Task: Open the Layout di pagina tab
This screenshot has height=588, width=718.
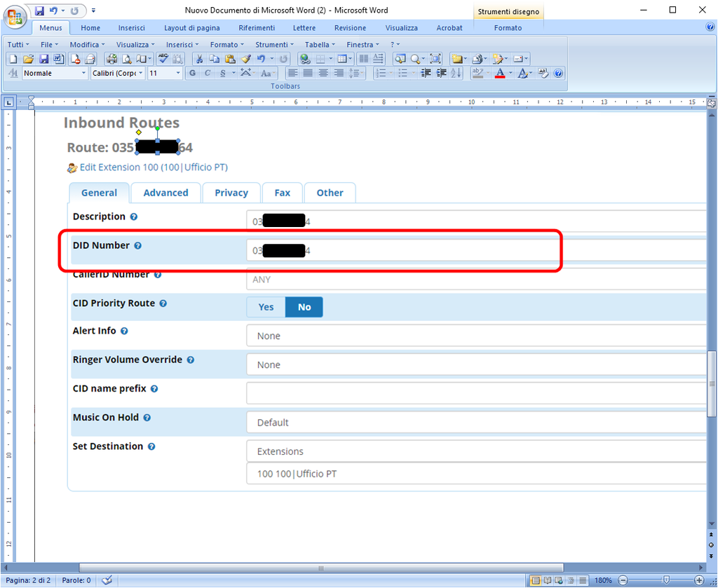Action: (192, 28)
